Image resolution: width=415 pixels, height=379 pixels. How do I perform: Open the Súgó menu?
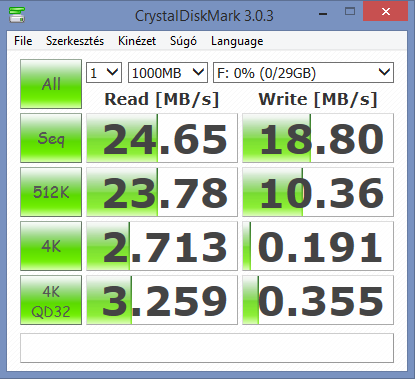[x=183, y=41]
